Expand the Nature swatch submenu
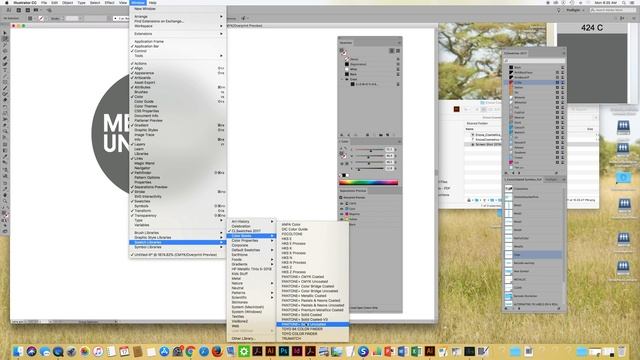 click(251, 283)
